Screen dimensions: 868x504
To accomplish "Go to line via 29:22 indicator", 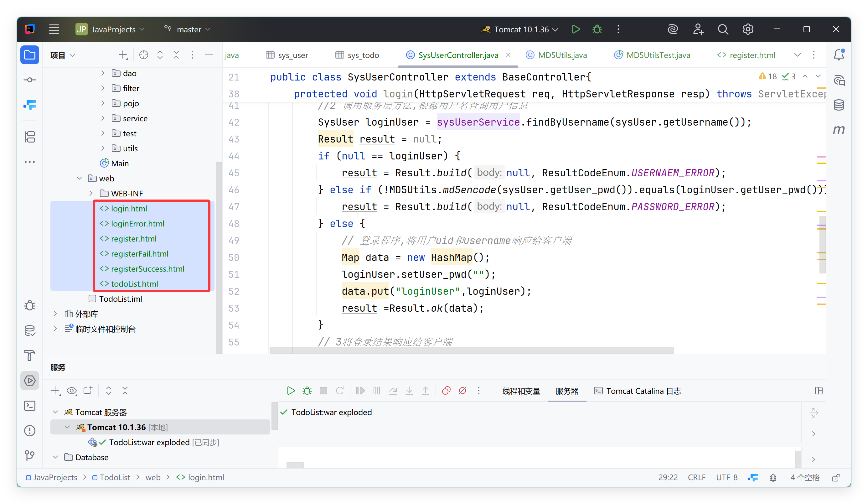I will pos(668,477).
